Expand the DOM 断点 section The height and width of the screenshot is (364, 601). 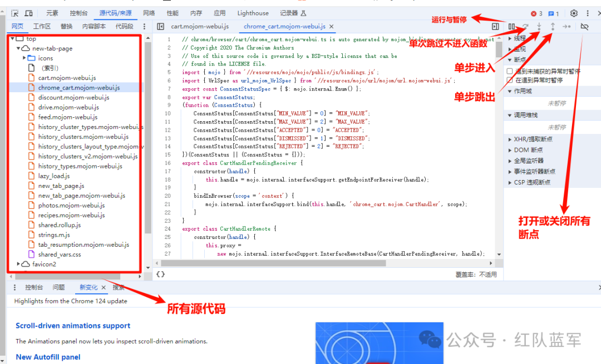(528, 150)
